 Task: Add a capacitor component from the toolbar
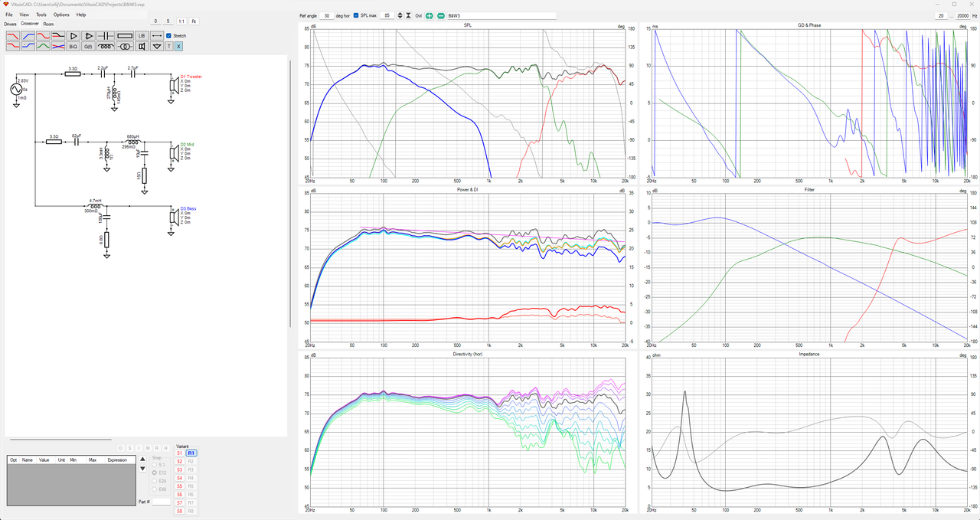[106, 36]
